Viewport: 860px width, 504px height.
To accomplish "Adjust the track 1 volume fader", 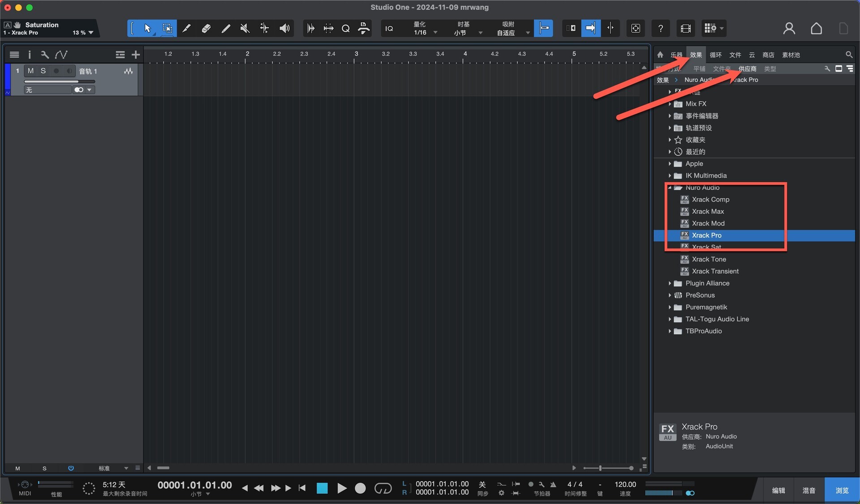I will click(x=60, y=81).
